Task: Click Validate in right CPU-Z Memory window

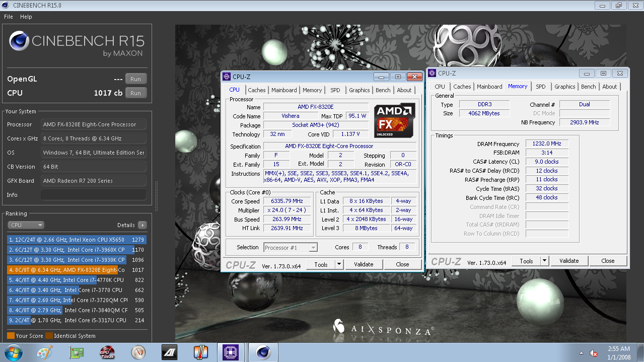Action: point(569,261)
